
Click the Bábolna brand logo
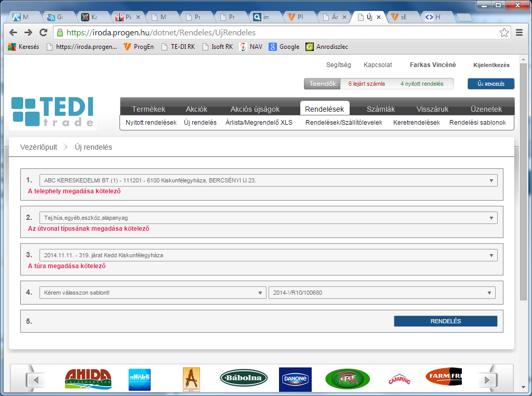click(244, 378)
